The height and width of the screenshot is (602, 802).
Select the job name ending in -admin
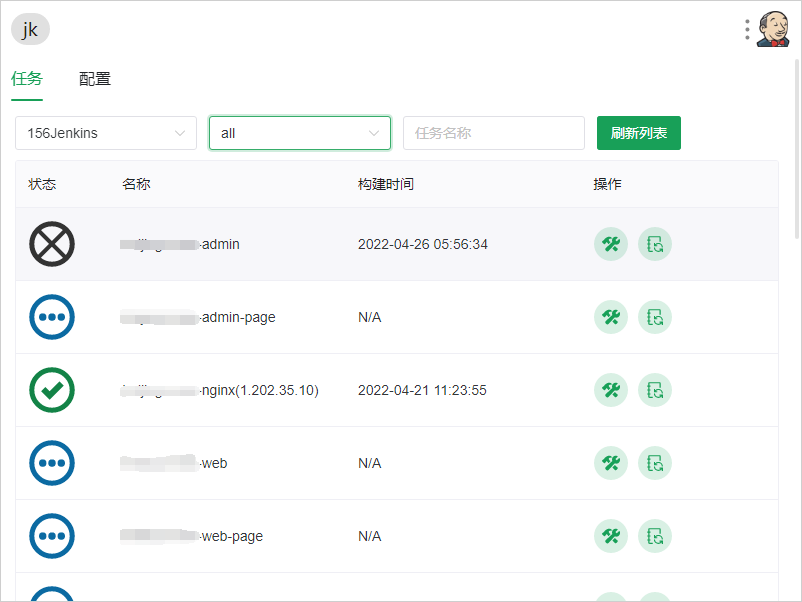180,244
